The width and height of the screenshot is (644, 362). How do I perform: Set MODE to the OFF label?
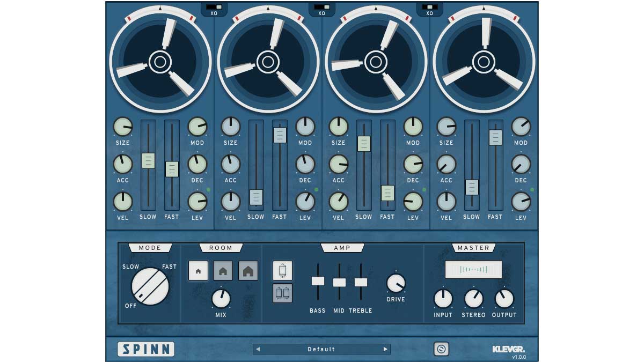(131, 306)
